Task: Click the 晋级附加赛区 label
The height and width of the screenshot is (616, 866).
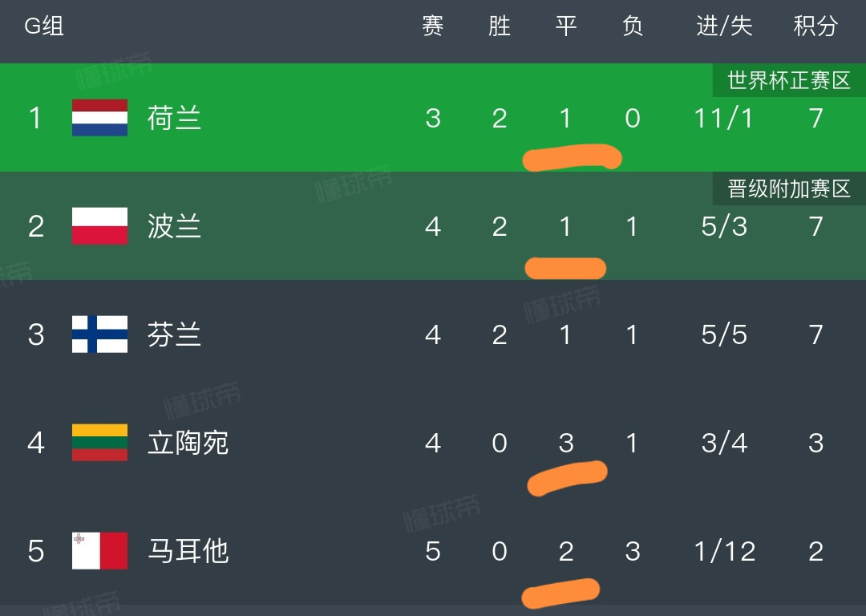Action: click(789, 189)
